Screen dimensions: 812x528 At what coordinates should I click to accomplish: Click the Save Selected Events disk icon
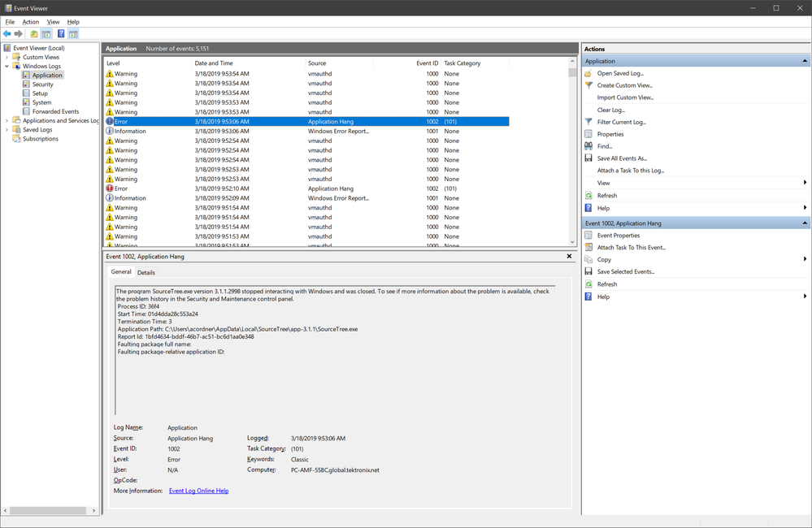pos(588,272)
